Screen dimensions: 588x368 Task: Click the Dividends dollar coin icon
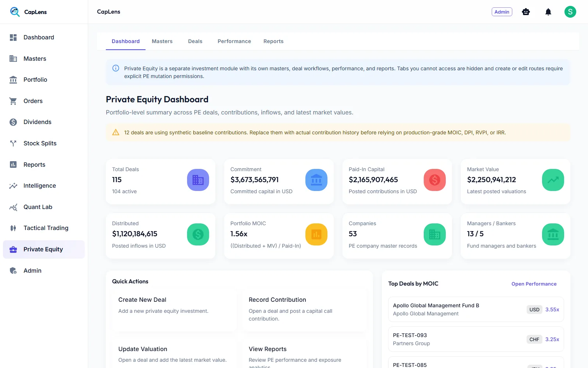pos(13,122)
